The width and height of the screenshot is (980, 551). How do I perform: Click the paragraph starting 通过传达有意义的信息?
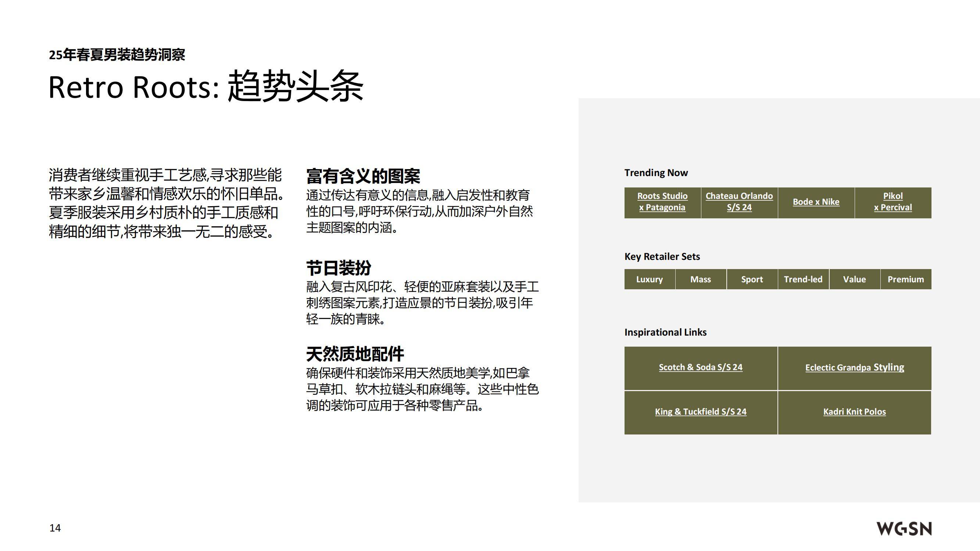[x=419, y=211]
